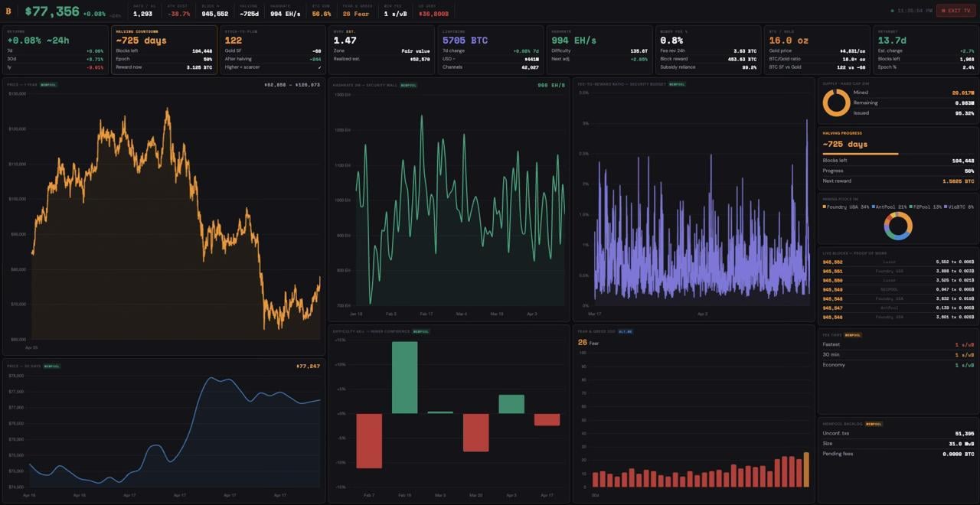Click the Hashrate 994 EH/s top bar stat
This screenshot has height=505, width=980.
click(285, 11)
